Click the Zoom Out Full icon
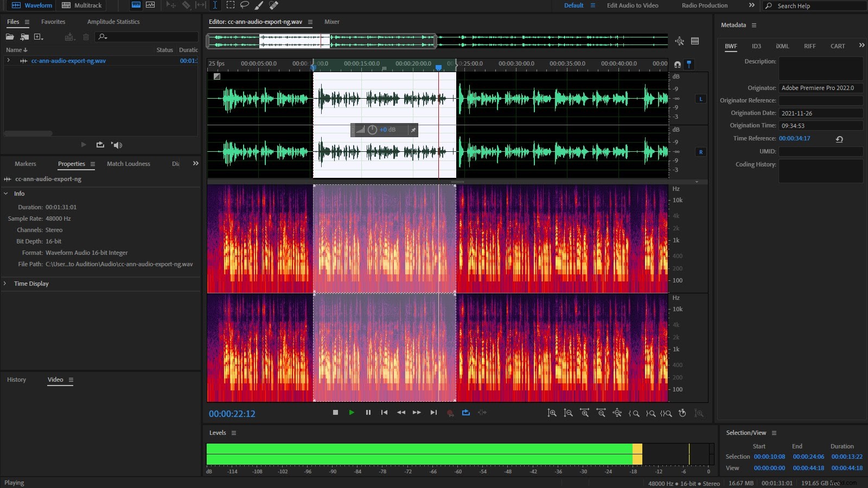Screen dimensions: 868x488 tap(617, 413)
